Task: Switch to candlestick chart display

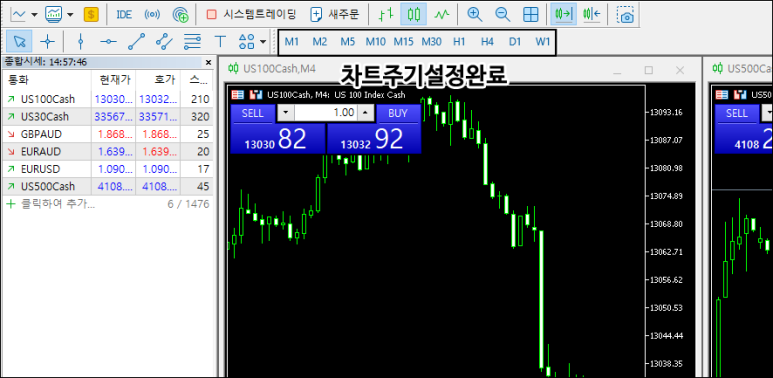Action: coord(414,15)
